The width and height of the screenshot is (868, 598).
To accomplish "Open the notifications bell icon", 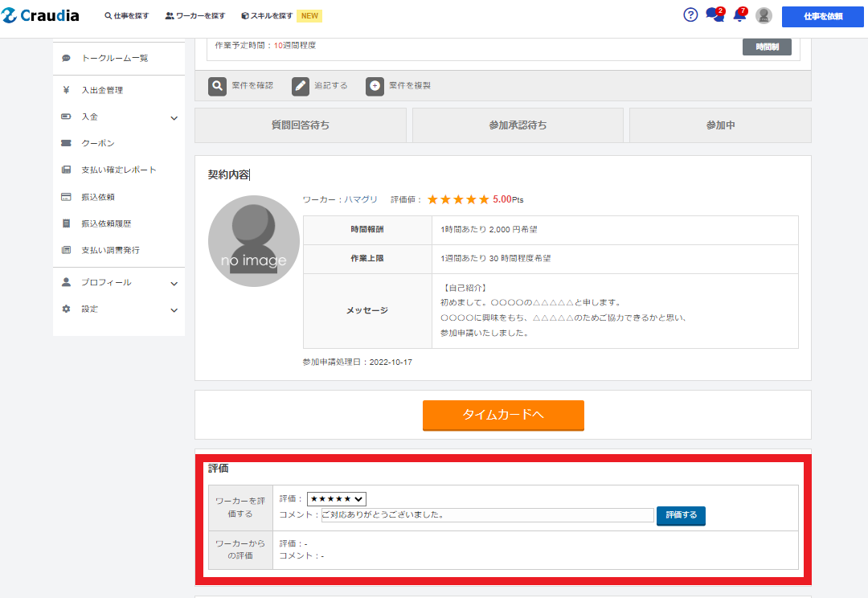I will point(739,15).
